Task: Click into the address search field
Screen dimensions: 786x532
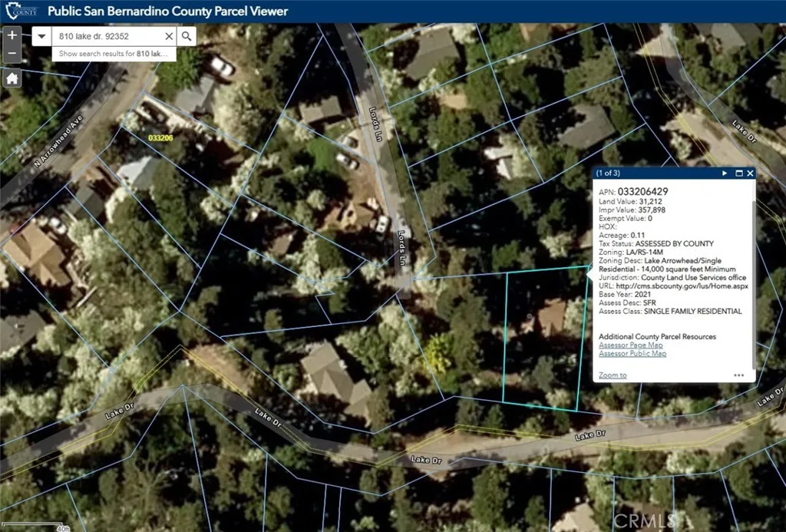Action: pyautogui.click(x=107, y=36)
